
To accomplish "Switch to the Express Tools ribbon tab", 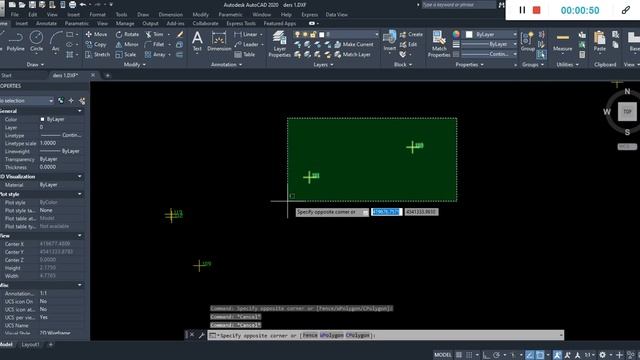I will [x=241, y=23].
